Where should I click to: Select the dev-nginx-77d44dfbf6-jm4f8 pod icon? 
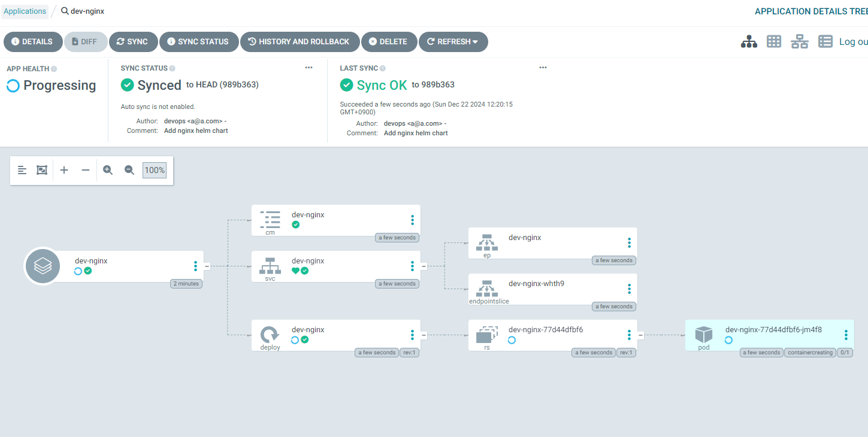[704, 335]
